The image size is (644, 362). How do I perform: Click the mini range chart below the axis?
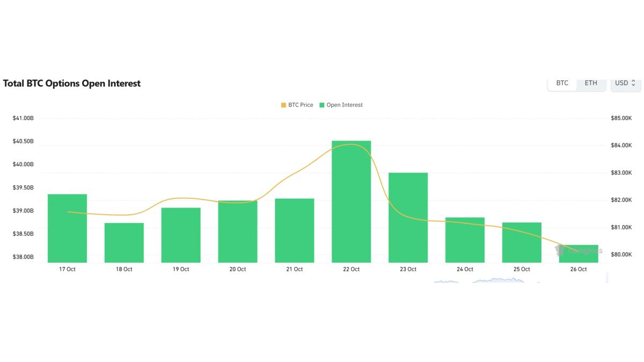click(486, 280)
